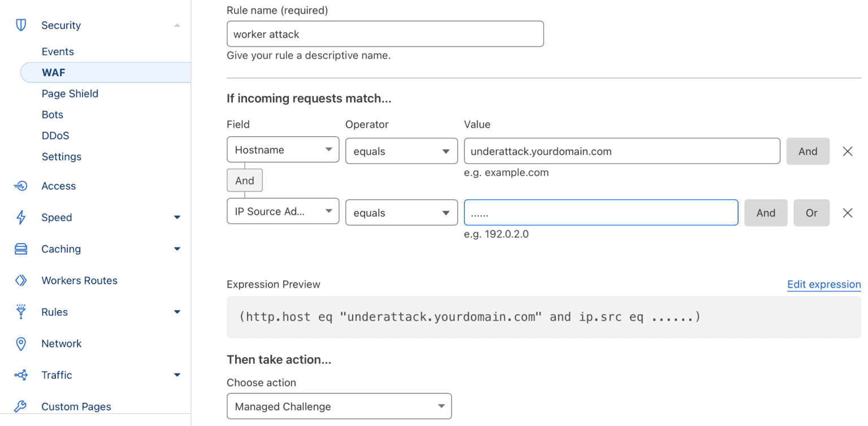The image size is (868, 426).
Task: Click inside the Rule name field
Action: coord(385,34)
